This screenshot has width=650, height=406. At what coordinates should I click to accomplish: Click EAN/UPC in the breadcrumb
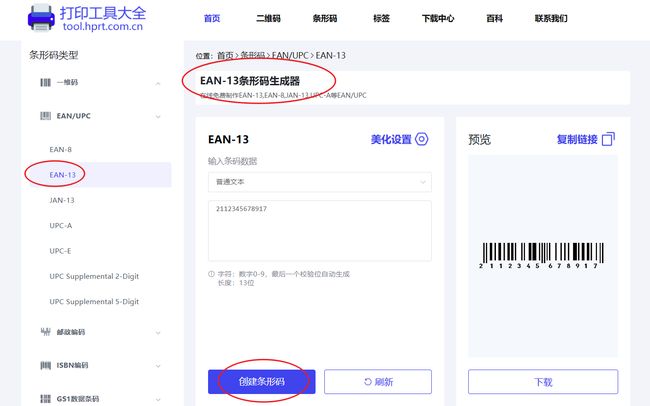(x=290, y=55)
